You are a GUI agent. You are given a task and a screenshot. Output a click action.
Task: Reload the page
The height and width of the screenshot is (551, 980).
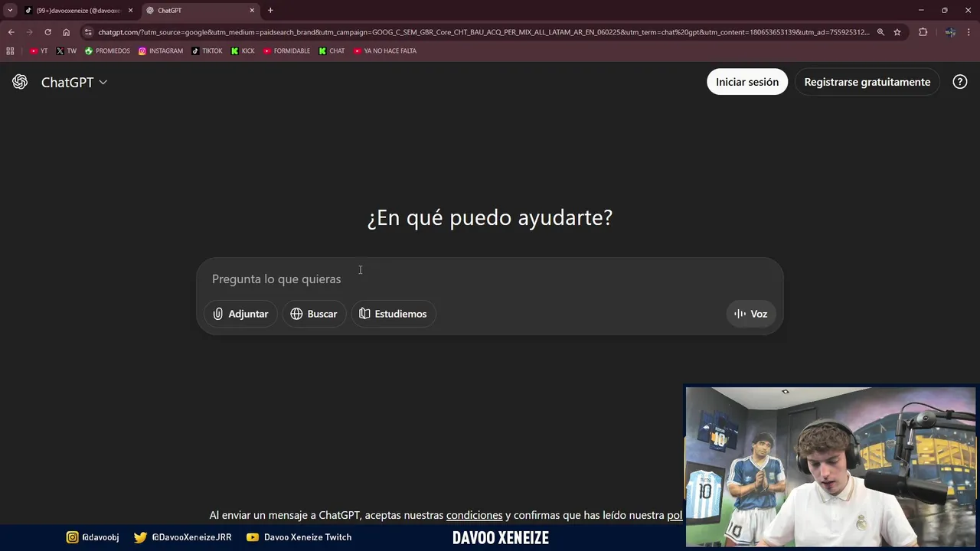coord(47,32)
